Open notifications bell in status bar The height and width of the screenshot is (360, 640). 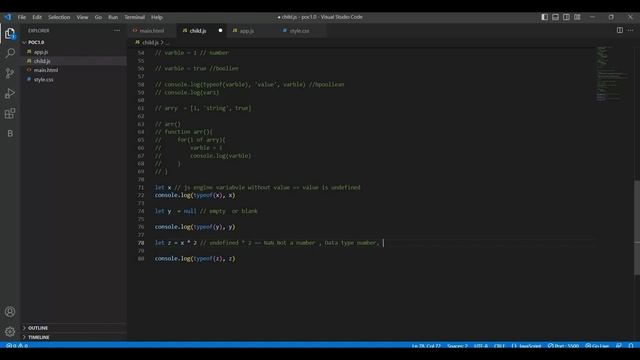pos(631,346)
